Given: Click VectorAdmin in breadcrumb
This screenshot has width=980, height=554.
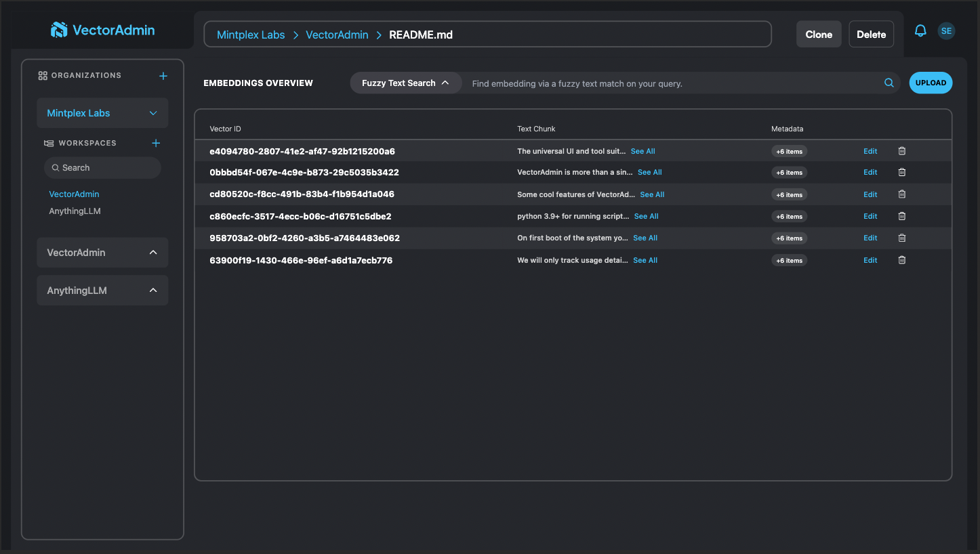Looking at the screenshot, I should click(x=337, y=35).
